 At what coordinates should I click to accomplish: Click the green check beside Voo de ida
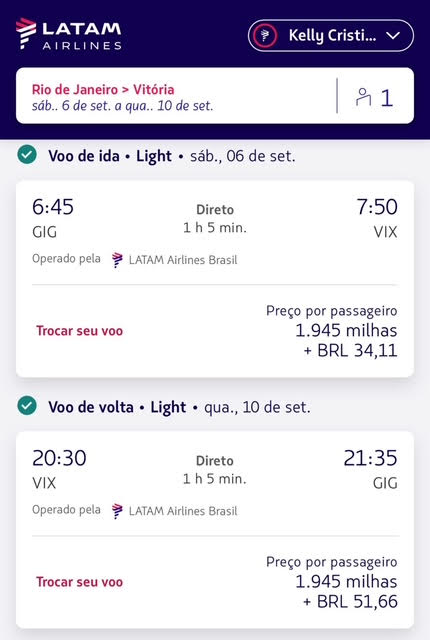[27, 155]
